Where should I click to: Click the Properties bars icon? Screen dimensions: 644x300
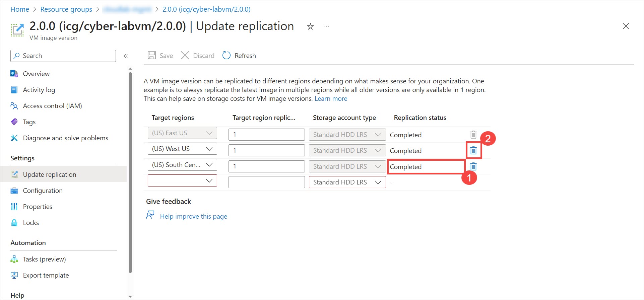[x=14, y=207]
